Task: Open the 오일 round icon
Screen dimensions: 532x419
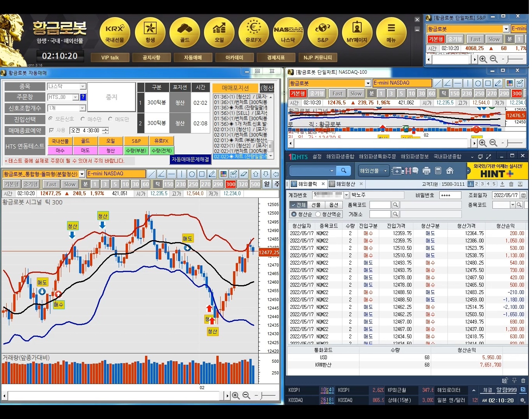Action: pos(219,33)
